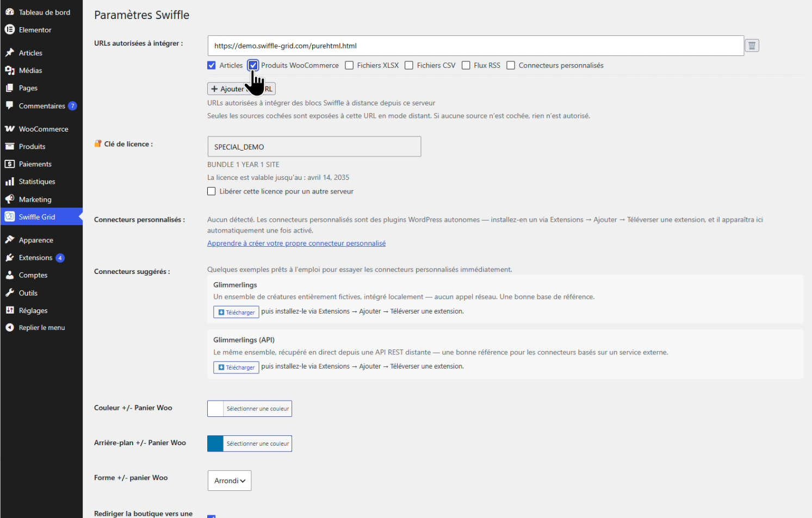Click the Commentaires speech bubble icon
This screenshot has width=812, height=518.
tap(9, 105)
